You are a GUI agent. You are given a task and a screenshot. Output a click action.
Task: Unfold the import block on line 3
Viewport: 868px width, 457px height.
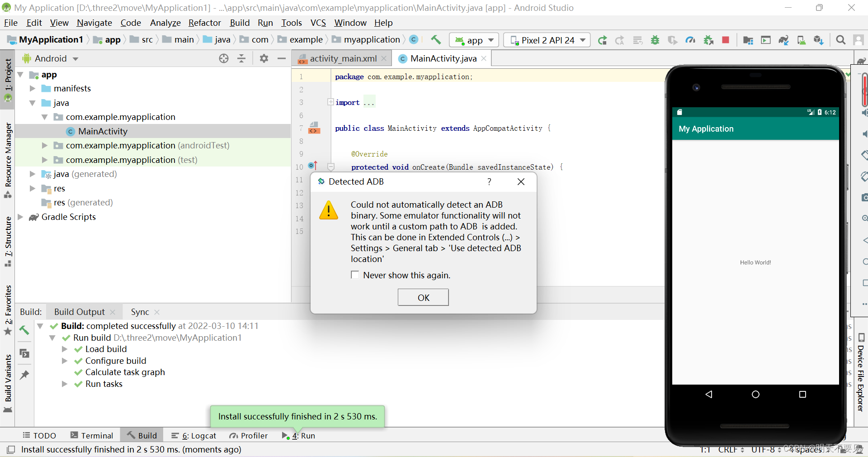(330, 102)
